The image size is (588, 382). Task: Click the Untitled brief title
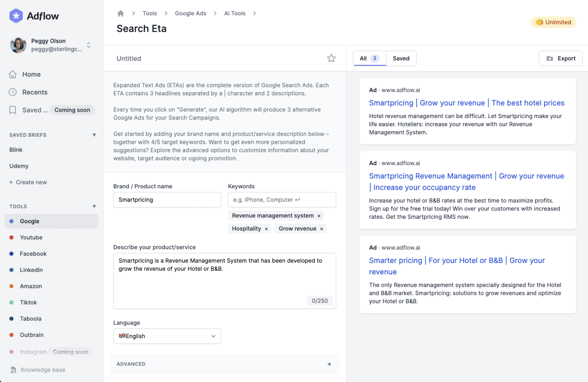point(129,59)
